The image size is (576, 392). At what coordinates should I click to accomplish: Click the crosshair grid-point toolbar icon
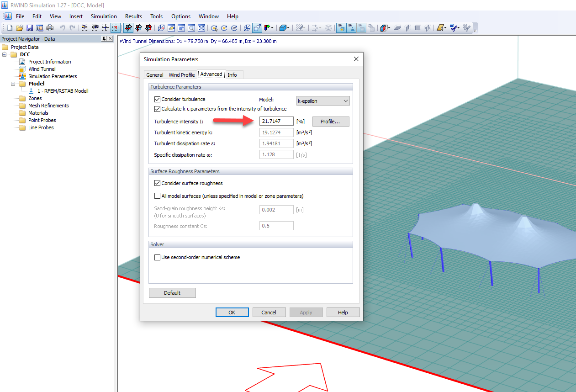click(x=105, y=28)
